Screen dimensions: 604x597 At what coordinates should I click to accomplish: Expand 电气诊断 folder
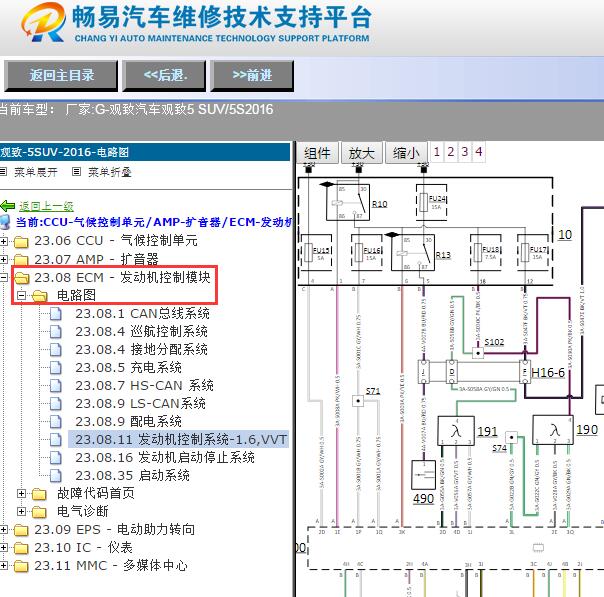(x=22, y=511)
